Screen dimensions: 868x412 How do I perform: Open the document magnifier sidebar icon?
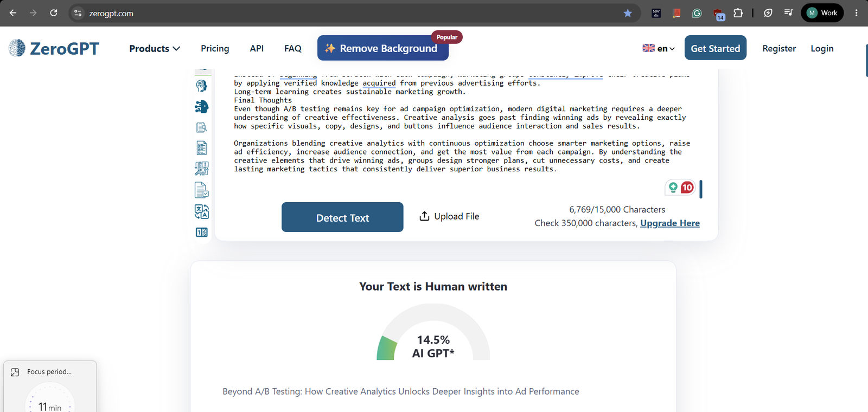click(x=201, y=127)
